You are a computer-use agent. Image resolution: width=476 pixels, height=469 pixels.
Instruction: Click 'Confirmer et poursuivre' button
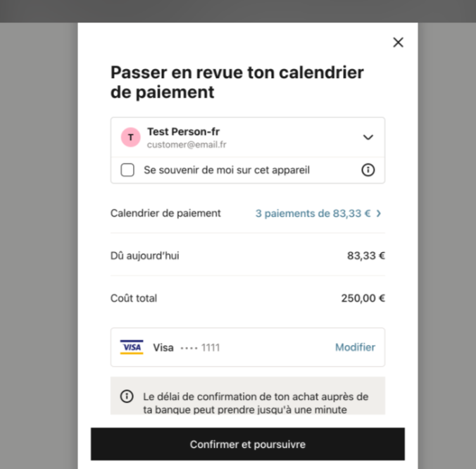(248, 444)
